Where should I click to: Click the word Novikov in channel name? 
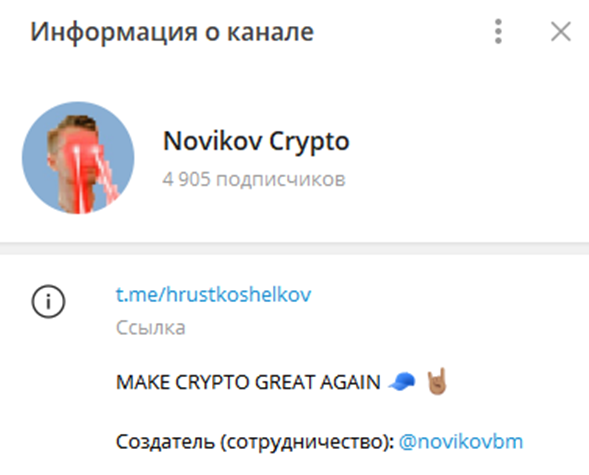(213, 141)
